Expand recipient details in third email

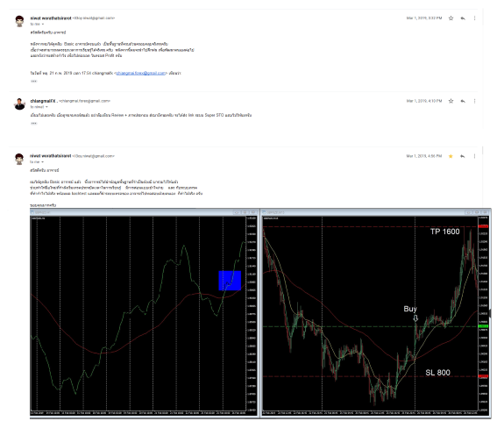click(x=42, y=161)
